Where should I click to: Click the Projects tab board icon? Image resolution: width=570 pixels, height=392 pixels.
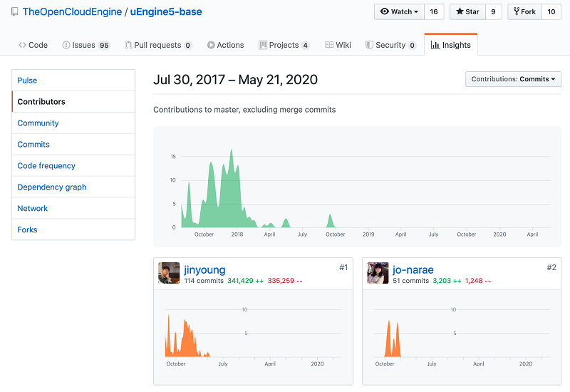click(262, 45)
